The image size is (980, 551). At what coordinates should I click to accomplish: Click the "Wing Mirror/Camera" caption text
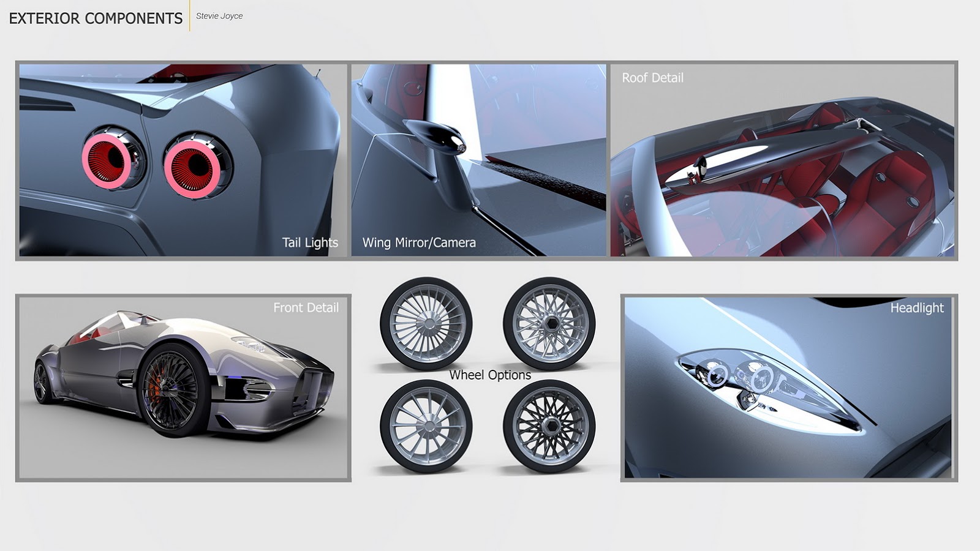coord(419,242)
